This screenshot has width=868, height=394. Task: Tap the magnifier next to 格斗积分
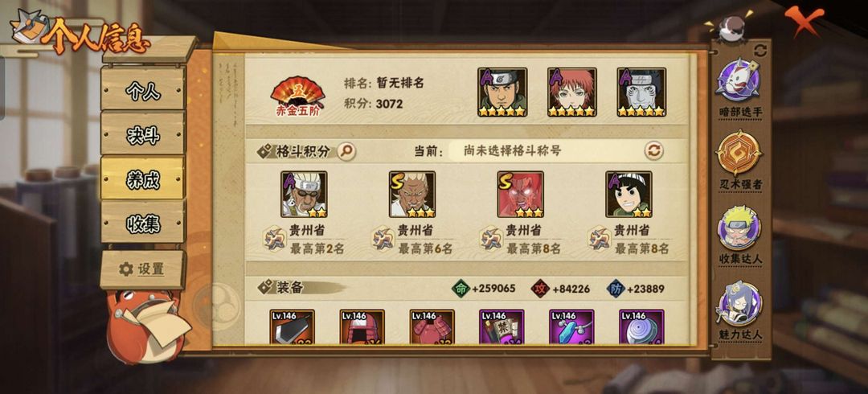click(346, 150)
